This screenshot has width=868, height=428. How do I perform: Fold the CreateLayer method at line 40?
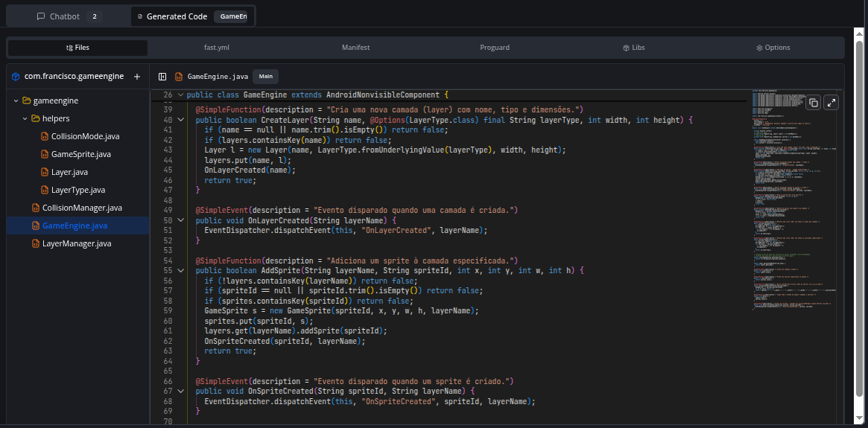coord(180,120)
